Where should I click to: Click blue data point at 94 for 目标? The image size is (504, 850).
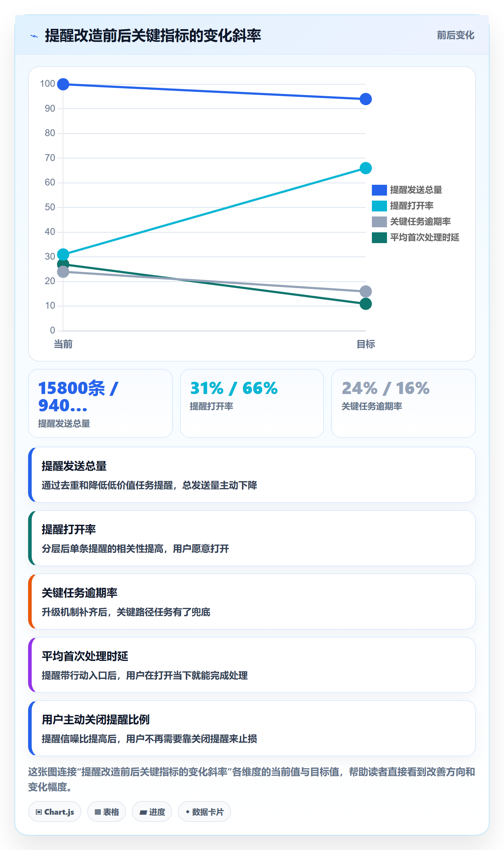(x=366, y=99)
